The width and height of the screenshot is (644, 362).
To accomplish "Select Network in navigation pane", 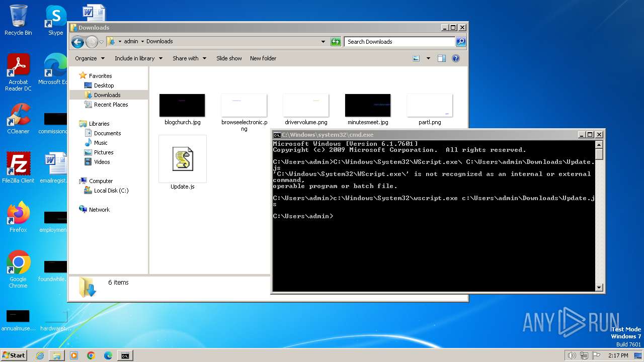I will tap(99, 210).
